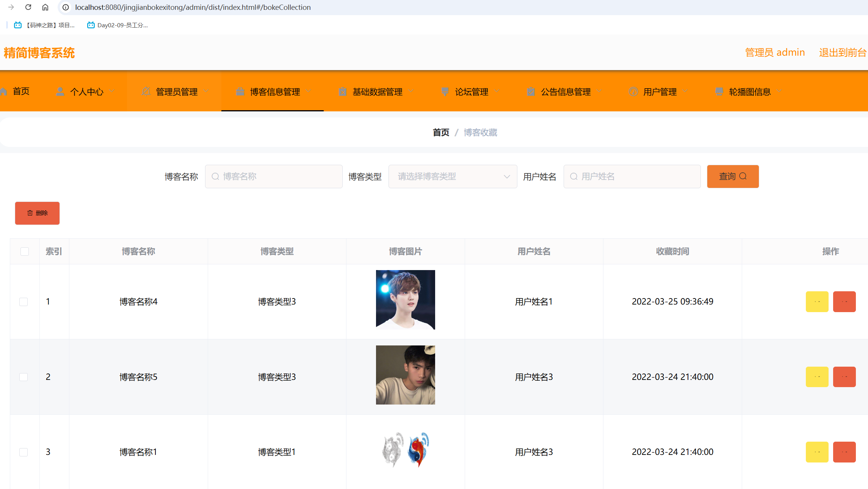Click the red 删除 batch button

[x=37, y=213]
